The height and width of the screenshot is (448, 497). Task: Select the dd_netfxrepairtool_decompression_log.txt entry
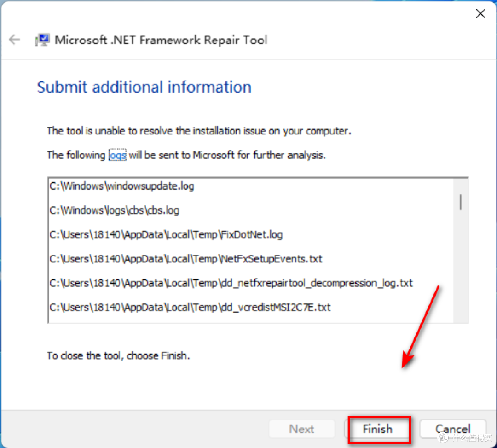coord(230,283)
